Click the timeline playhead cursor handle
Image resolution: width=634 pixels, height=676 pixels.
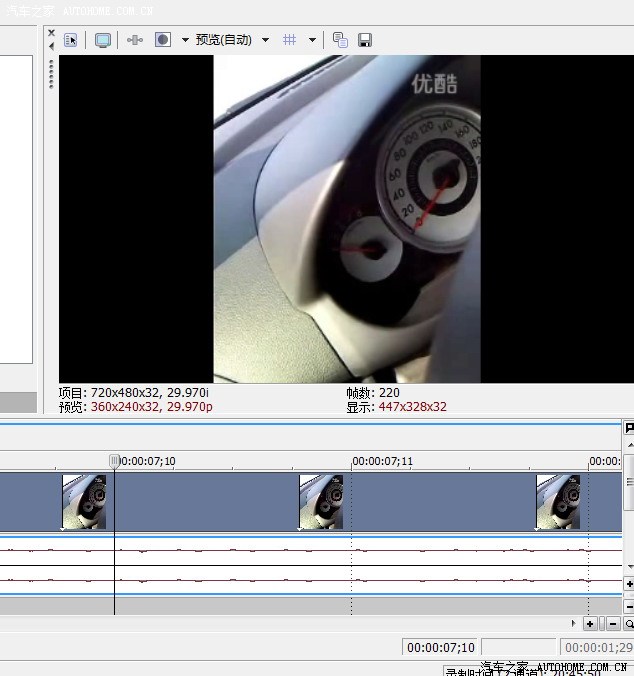click(114, 461)
